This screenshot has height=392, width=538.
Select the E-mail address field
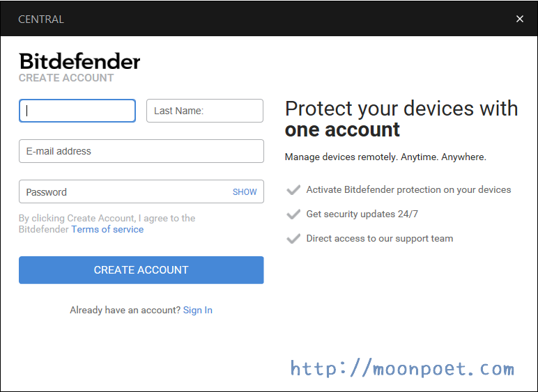coord(141,151)
